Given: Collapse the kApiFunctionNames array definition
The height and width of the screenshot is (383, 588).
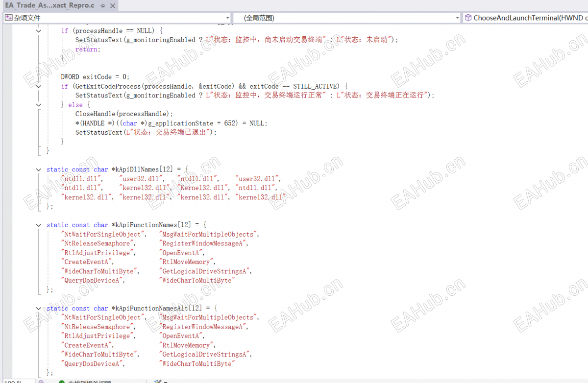Looking at the screenshot, I should [x=39, y=225].
